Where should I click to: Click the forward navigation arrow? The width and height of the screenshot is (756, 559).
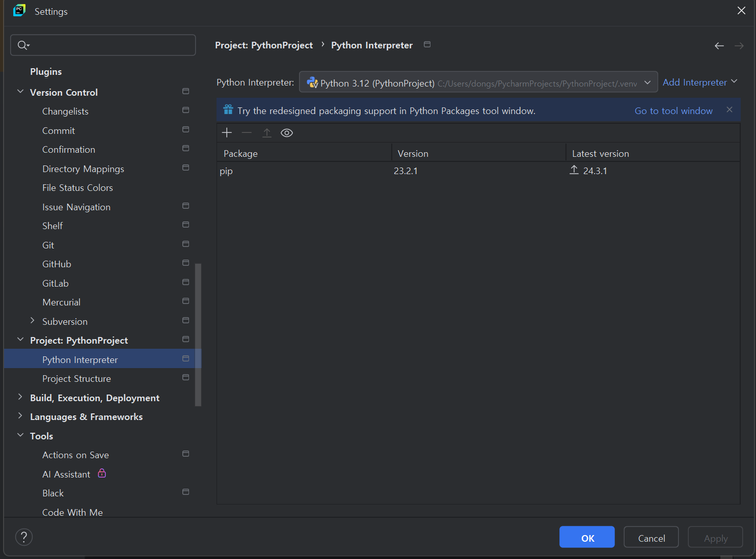(739, 46)
